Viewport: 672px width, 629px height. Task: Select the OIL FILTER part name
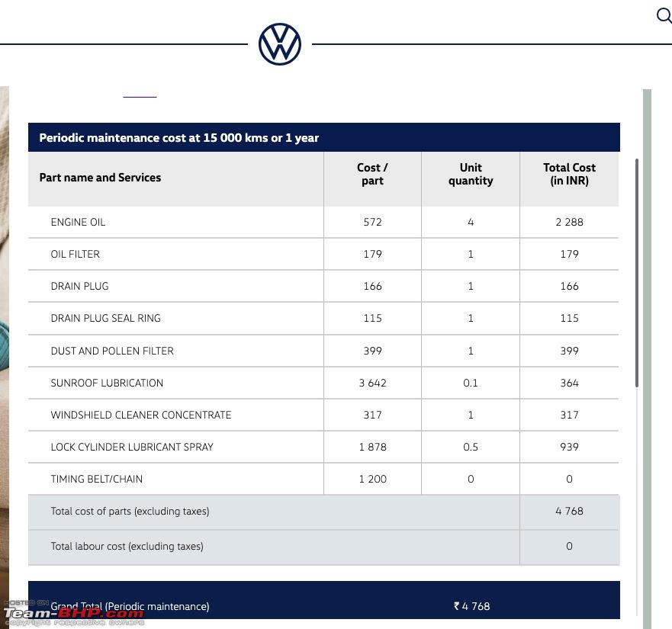pos(75,254)
